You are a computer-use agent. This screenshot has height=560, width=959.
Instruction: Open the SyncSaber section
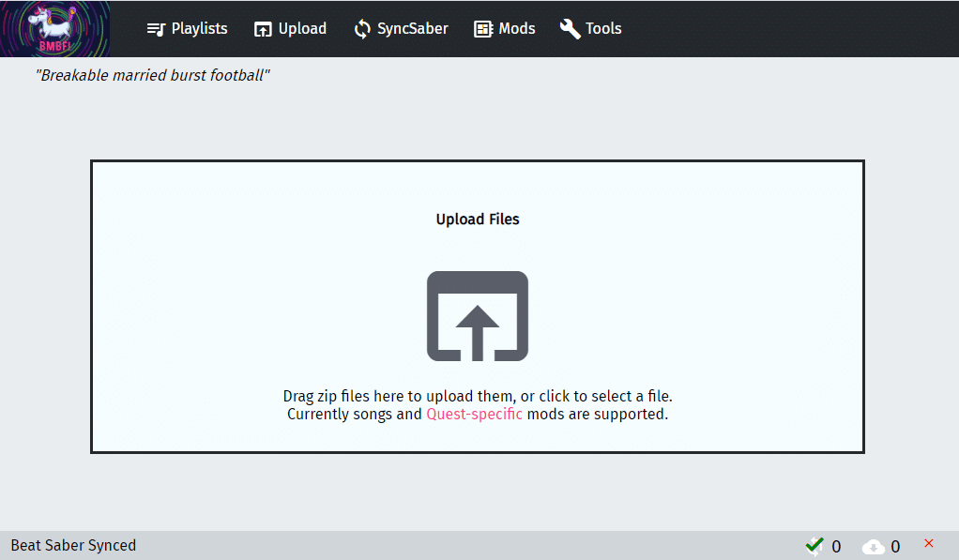401,29
